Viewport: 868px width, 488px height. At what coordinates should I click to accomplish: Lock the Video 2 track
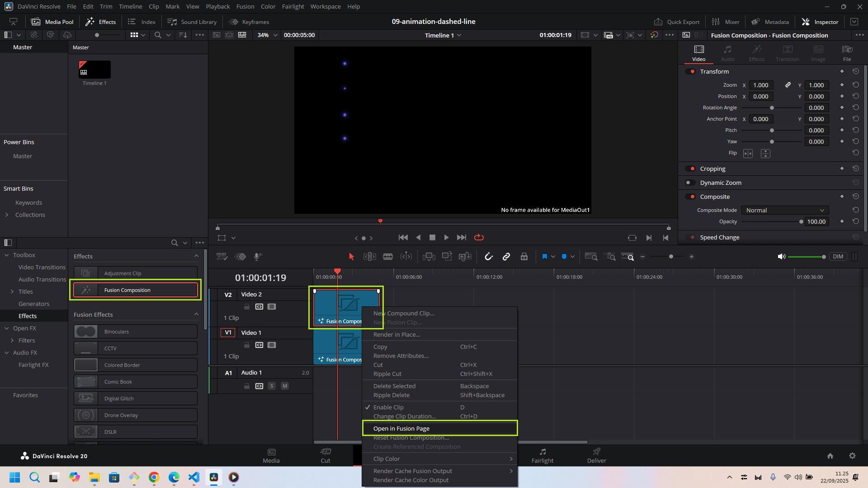coord(247,307)
